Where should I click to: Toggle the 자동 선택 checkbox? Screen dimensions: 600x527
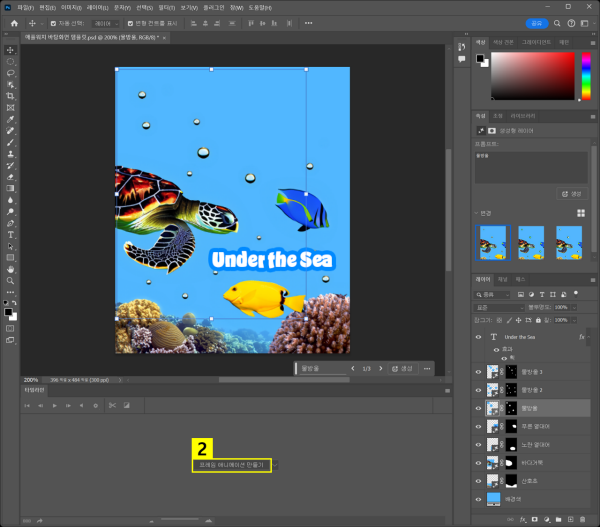[54, 22]
